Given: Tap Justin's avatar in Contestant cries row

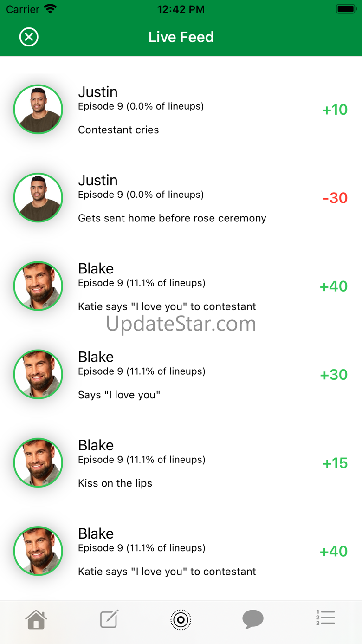Looking at the screenshot, I should pyautogui.click(x=38, y=110).
